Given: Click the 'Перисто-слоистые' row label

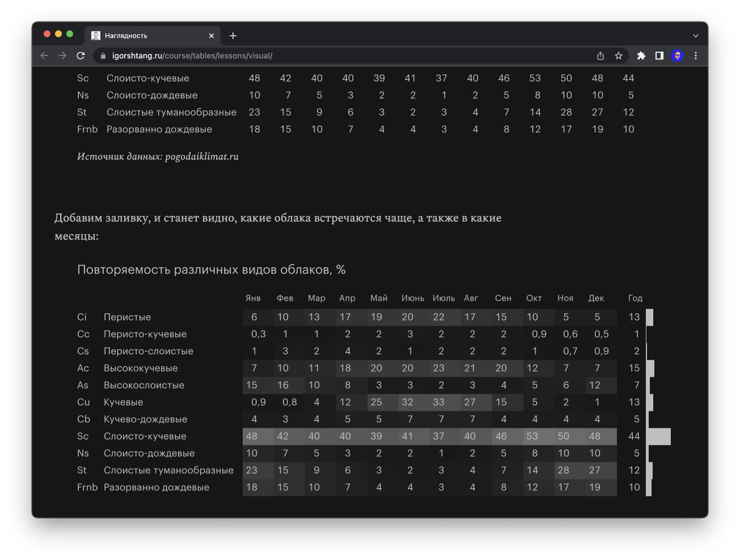Looking at the screenshot, I should [x=149, y=352].
